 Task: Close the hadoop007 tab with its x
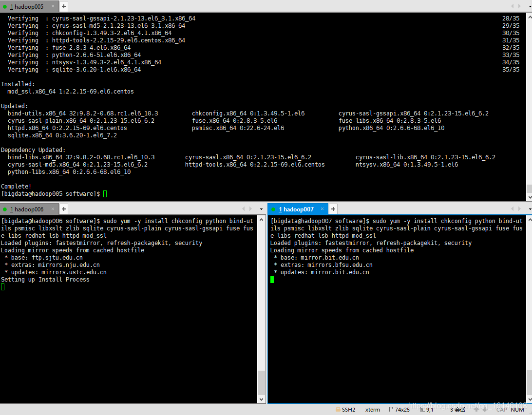tap(322, 208)
